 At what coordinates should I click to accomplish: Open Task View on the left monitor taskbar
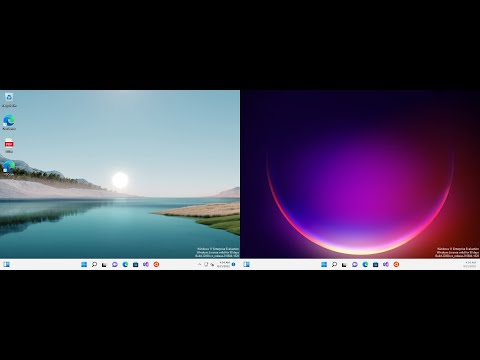(104, 265)
